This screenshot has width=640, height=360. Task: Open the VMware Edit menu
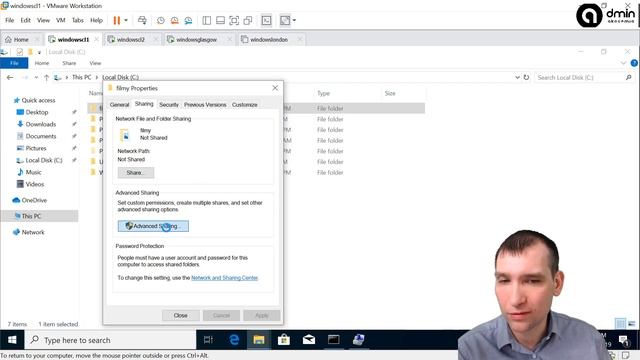coord(26,20)
